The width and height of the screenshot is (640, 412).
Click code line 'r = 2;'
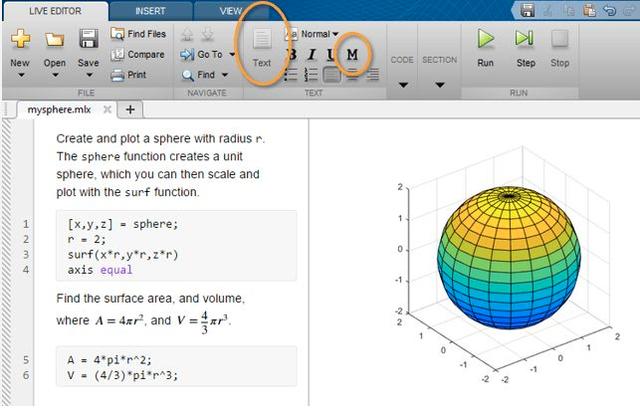[x=87, y=239]
